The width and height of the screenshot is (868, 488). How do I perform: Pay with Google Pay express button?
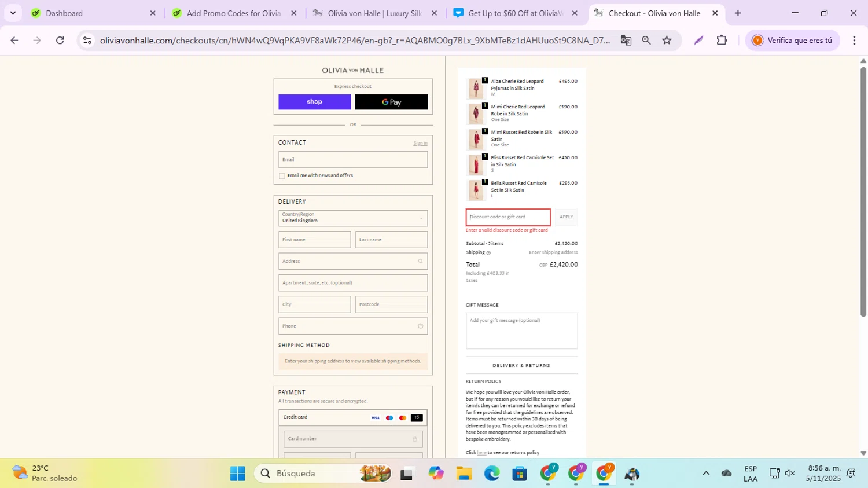[391, 102]
